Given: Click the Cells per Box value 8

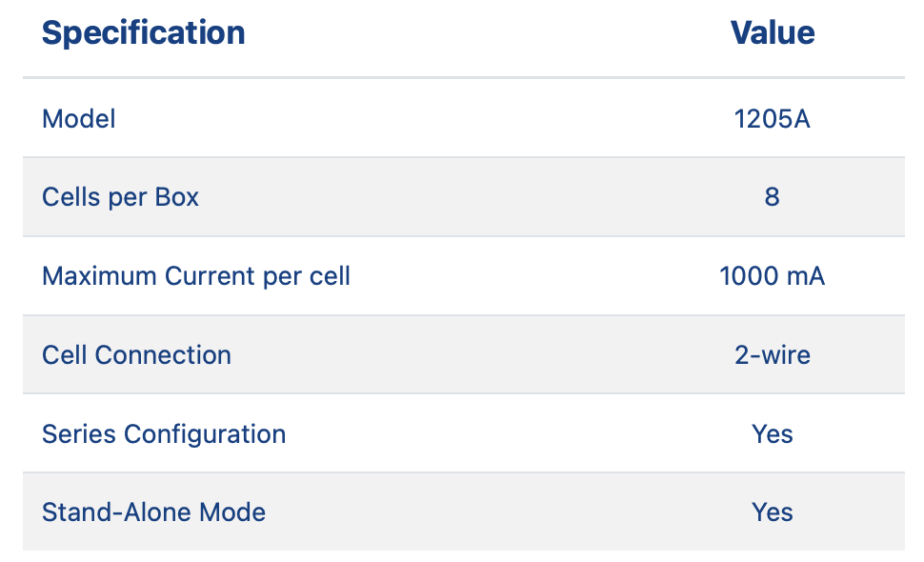Looking at the screenshot, I should (772, 197).
